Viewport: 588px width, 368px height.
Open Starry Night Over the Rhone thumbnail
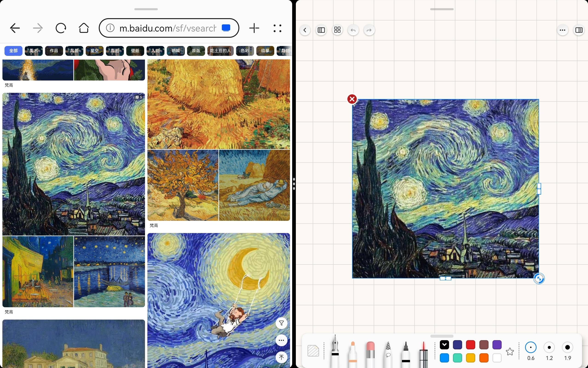109,272
